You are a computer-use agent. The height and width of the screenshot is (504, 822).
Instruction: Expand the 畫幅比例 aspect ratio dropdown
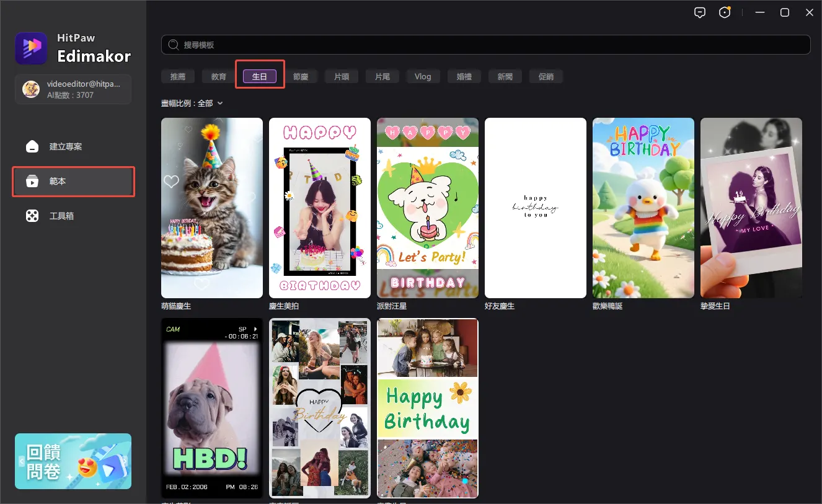pos(219,104)
